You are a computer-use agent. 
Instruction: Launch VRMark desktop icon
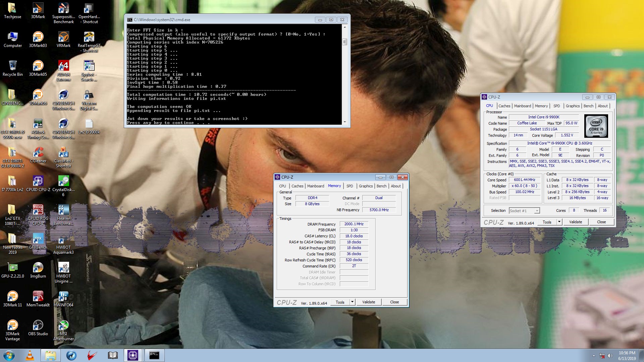[63, 40]
